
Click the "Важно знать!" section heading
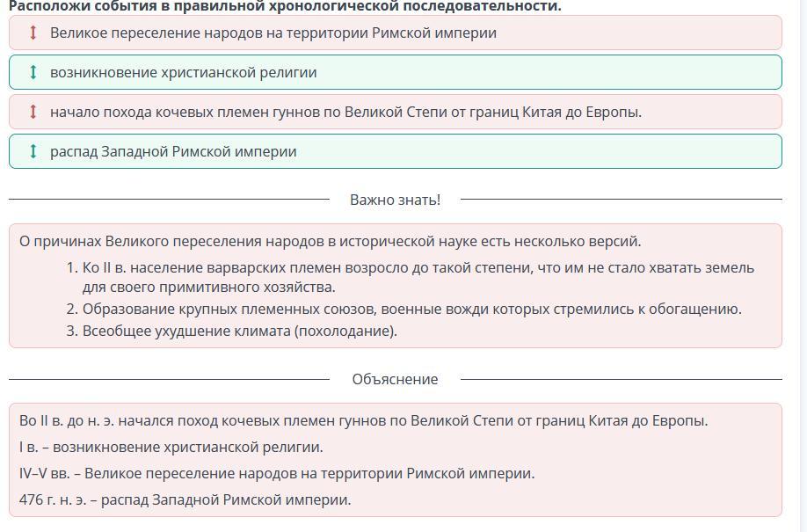click(x=395, y=200)
